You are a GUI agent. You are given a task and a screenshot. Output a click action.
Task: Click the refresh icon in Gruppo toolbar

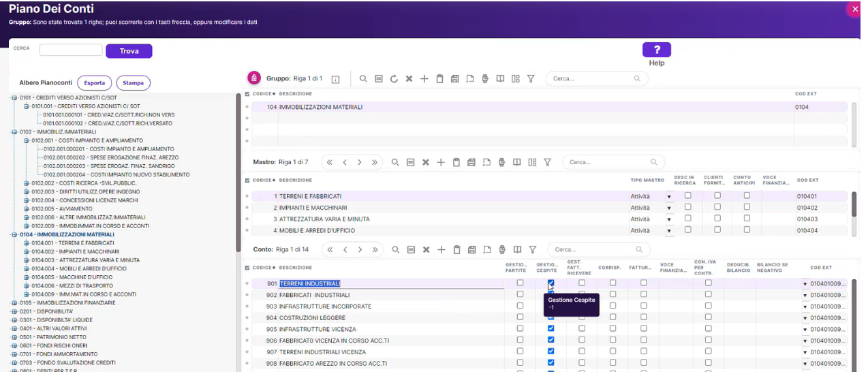click(x=394, y=79)
